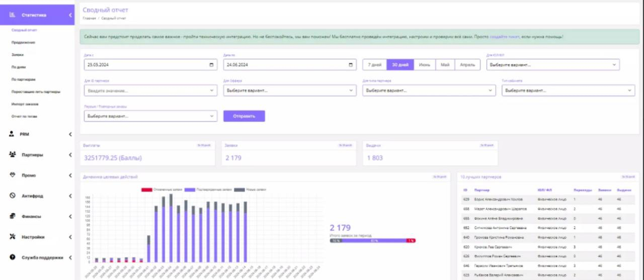The width and height of the screenshot is (644, 280).
Task: Open Отчет по тегам page
Action: [x=25, y=116]
